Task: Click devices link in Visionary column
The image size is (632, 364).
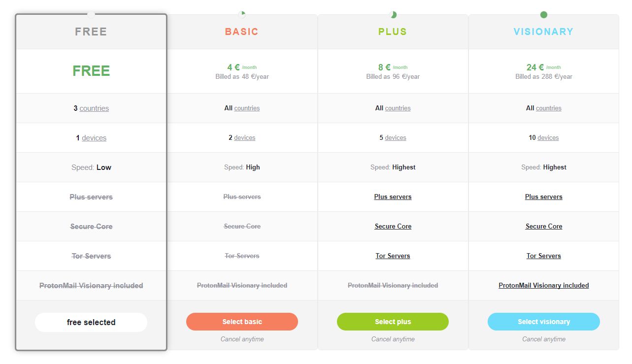Action: (x=548, y=137)
